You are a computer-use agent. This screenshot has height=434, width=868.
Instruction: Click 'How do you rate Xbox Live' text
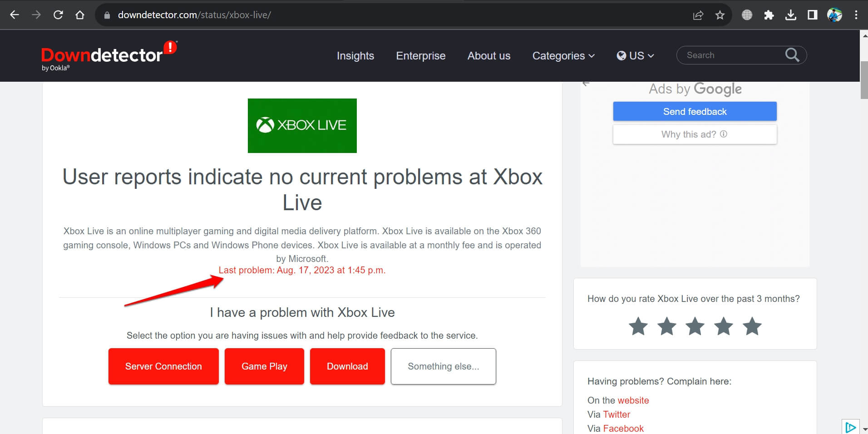tap(694, 299)
